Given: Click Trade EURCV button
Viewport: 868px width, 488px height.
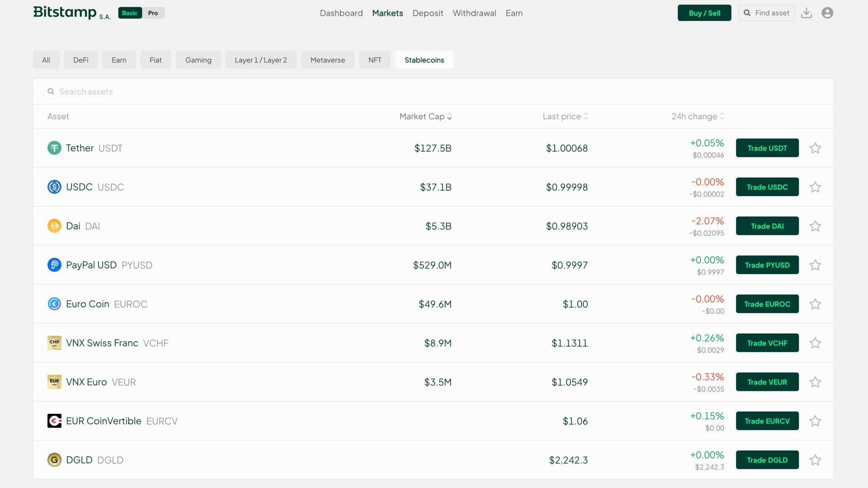Looking at the screenshot, I should pyautogui.click(x=767, y=421).
